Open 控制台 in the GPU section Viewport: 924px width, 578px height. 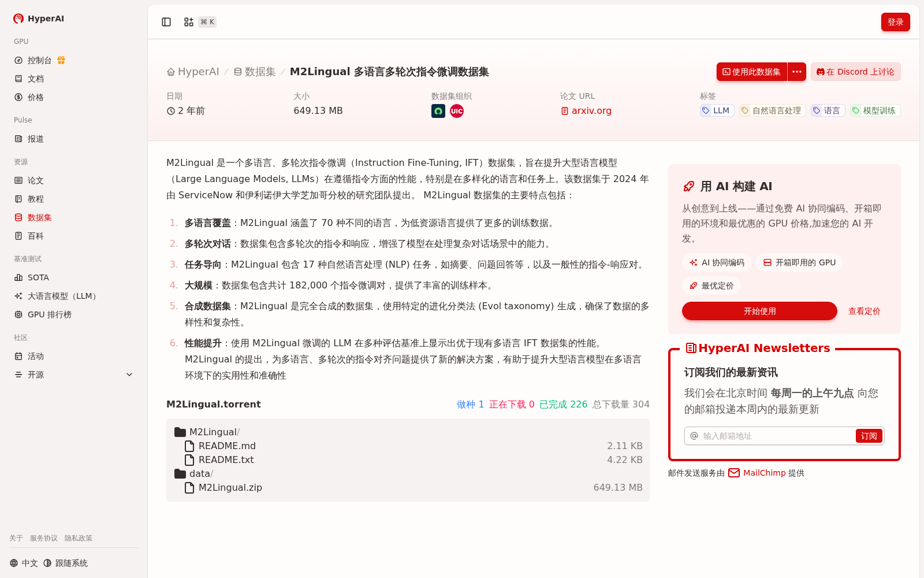tap(39, 60)
